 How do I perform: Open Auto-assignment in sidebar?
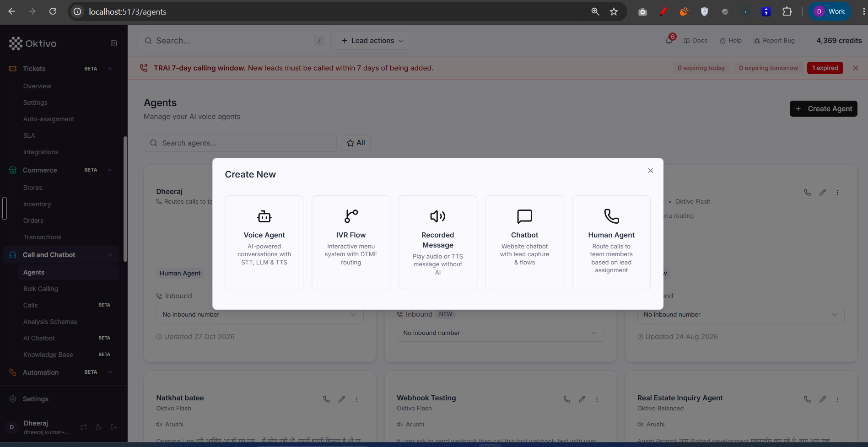click(x=49, y=119)
